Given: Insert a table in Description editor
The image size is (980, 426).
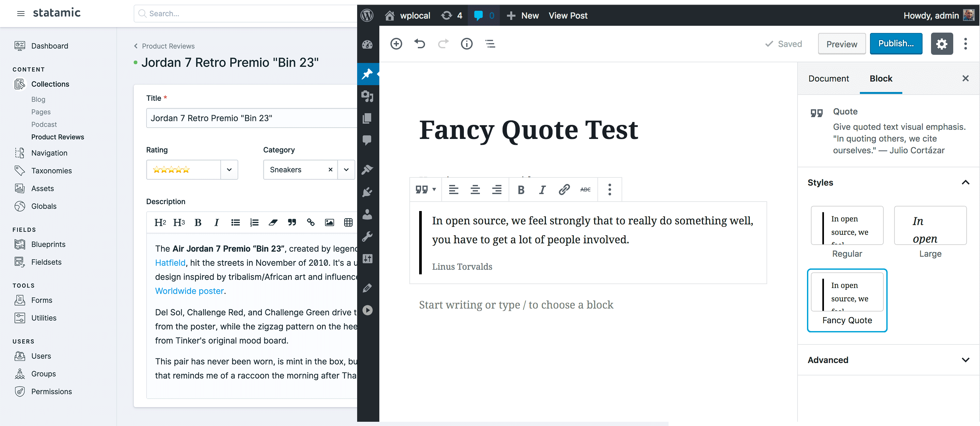Looking at the screenshot, I should pos(348,222).
